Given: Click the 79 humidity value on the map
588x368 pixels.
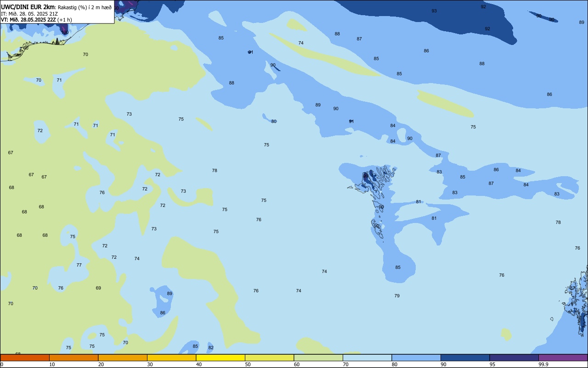Looking at the screenshot, I should (x=397, y=296).
